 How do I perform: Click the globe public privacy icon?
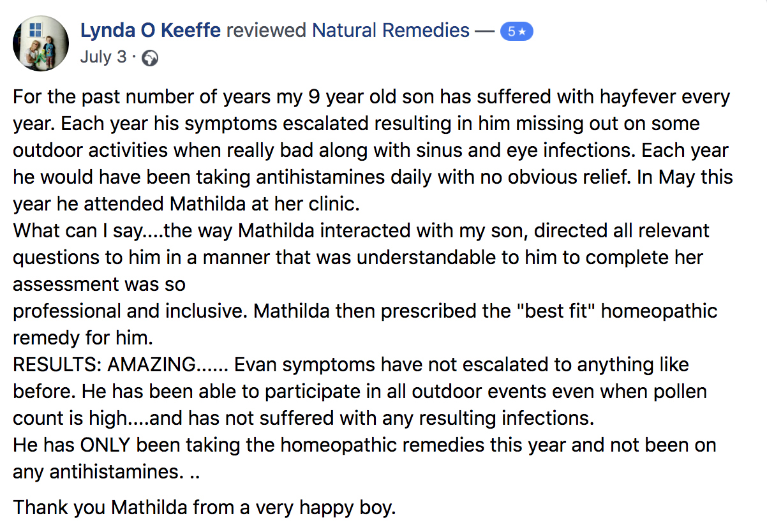tap(149, 58)
